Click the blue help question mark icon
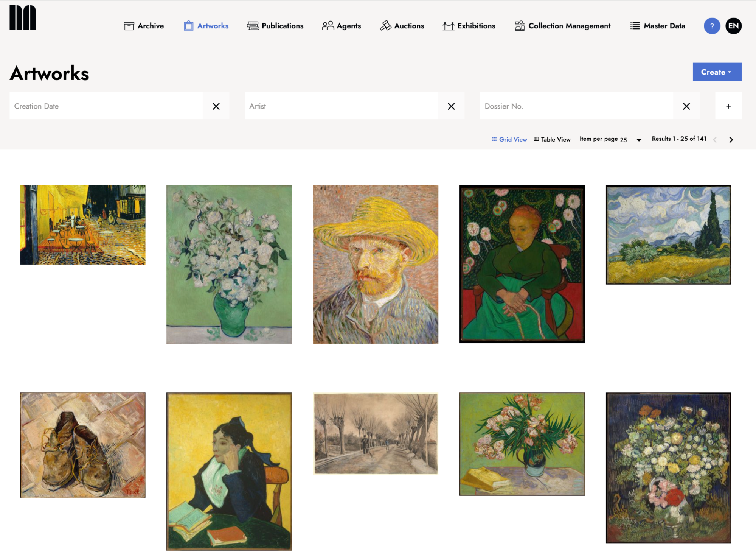 (712, 26)
